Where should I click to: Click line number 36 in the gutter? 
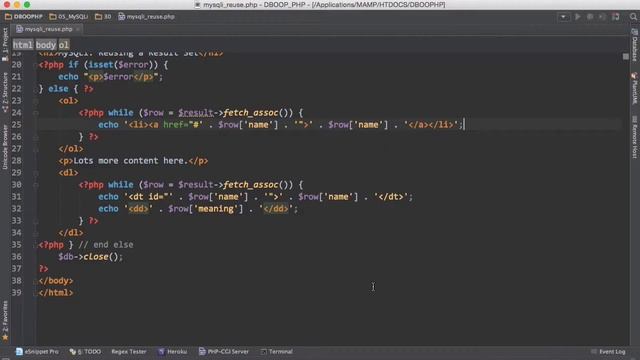(16, 256)
